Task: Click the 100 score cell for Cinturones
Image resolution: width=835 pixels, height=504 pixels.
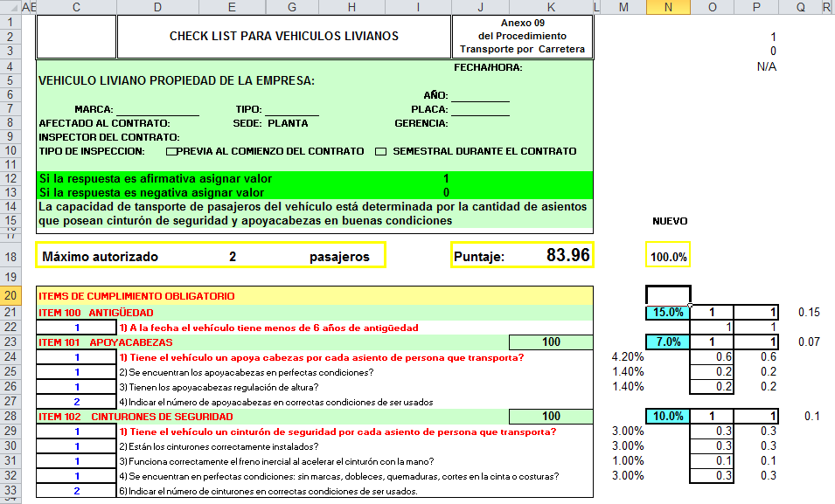Action: [550, 418]
